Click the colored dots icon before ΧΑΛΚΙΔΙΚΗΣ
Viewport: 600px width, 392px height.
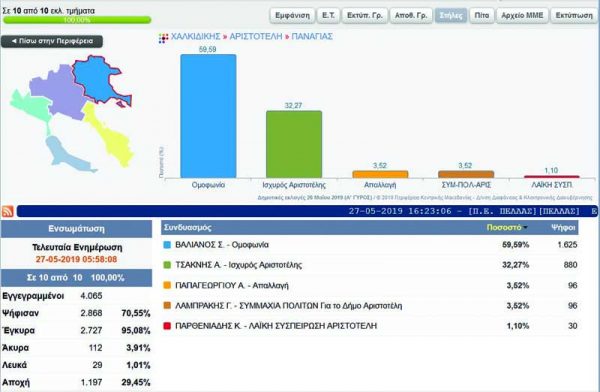point(163,38)
